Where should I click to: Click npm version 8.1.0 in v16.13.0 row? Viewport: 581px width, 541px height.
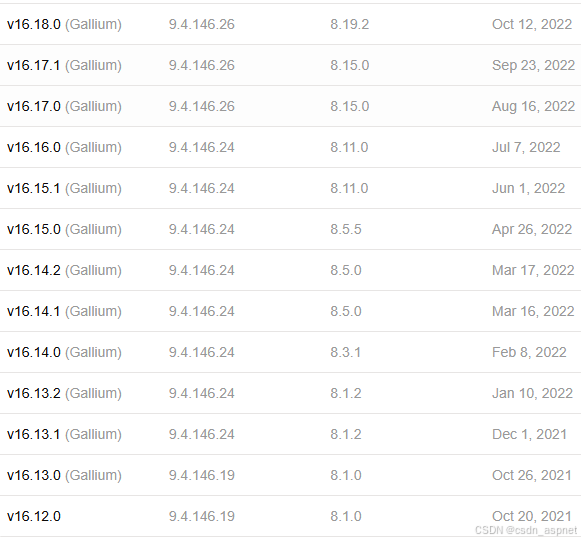tap(346, 476)
